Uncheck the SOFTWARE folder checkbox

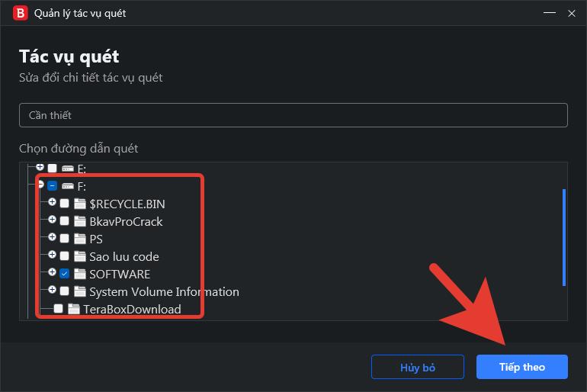[x=64, y=274]
